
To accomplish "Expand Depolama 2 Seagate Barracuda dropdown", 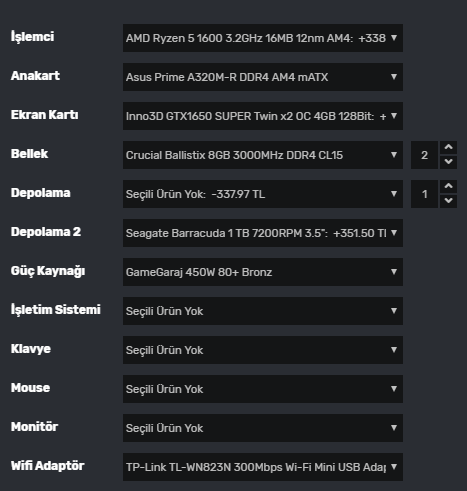I will 263,233.
